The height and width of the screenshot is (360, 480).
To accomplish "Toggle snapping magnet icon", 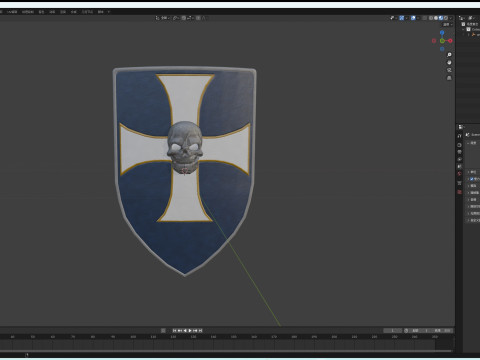I will pos(184,18).
